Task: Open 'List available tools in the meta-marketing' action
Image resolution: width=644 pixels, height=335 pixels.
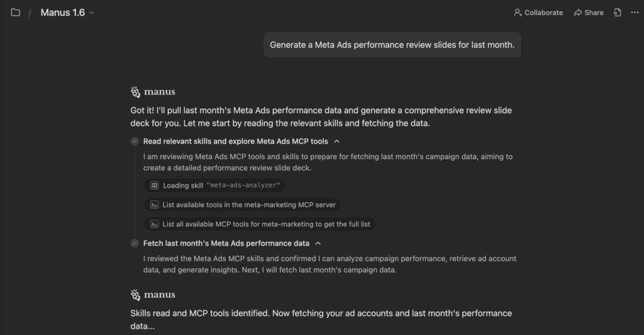Action: coord(249,205)
